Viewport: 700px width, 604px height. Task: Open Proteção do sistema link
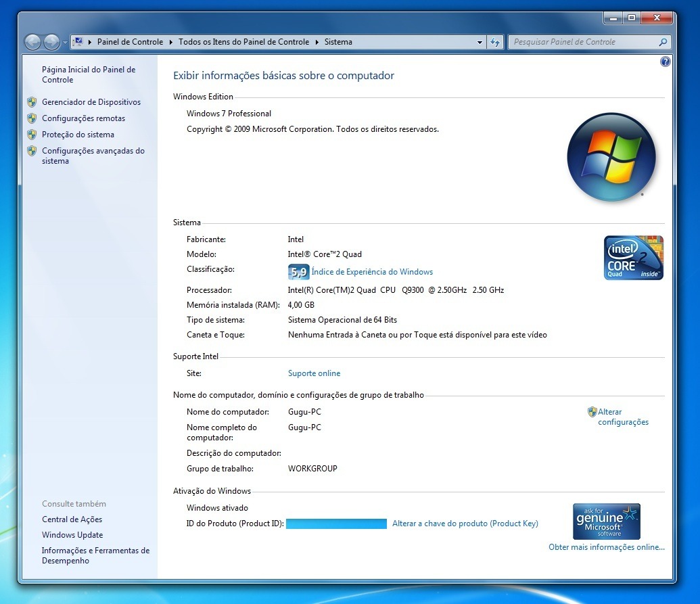78,135
